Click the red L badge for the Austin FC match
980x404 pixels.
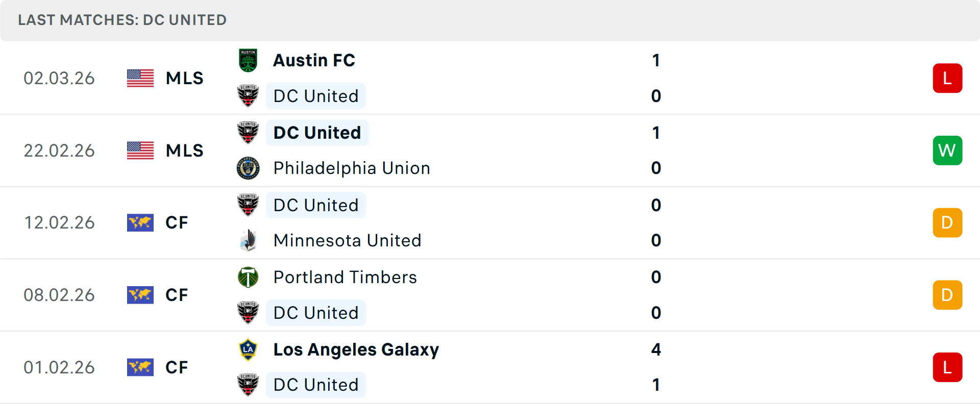(x=947, y=78)
